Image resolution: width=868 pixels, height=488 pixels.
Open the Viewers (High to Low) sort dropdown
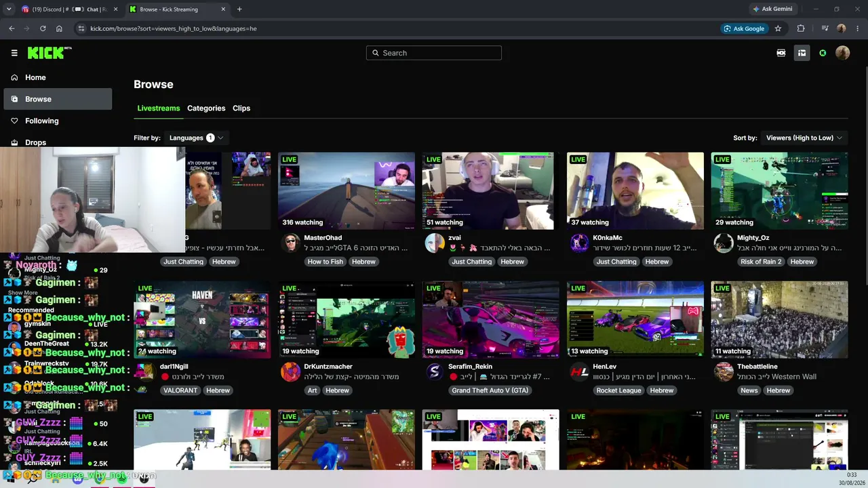pos(804,138)
